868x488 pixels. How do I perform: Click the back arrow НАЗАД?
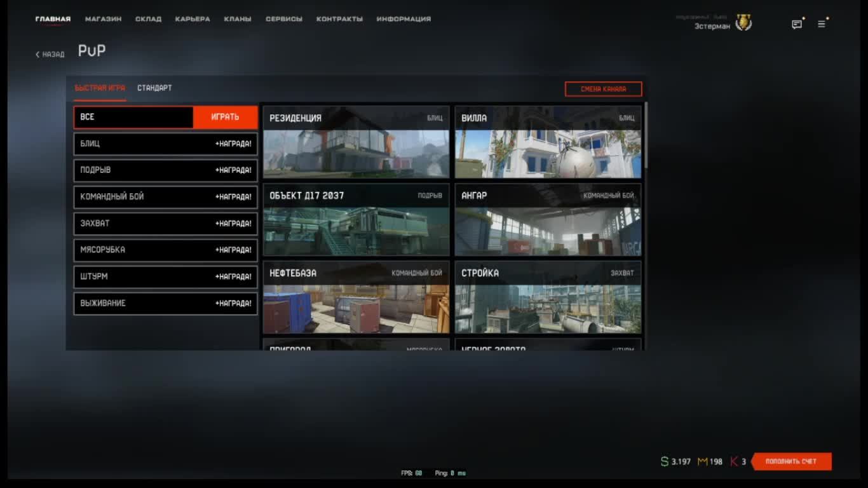point(50,55)
